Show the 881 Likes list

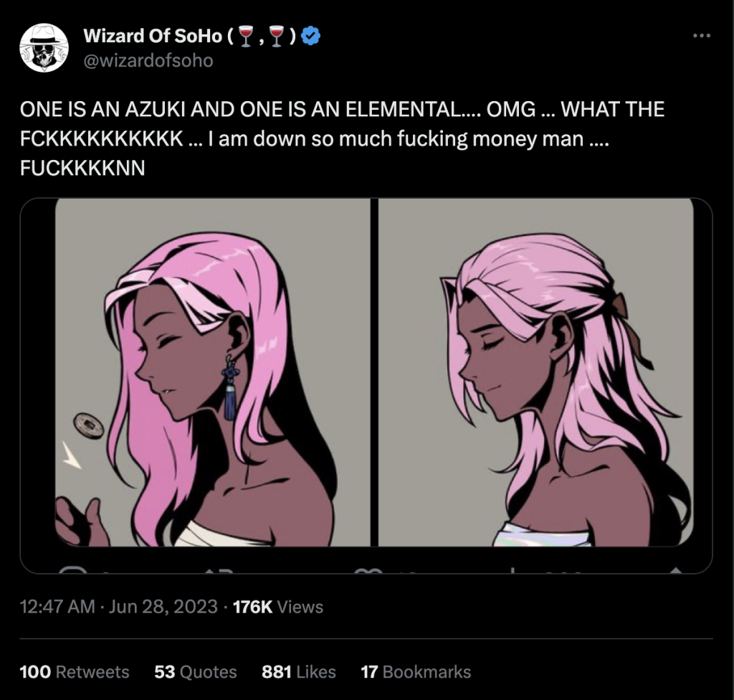(x=299, y=672)
